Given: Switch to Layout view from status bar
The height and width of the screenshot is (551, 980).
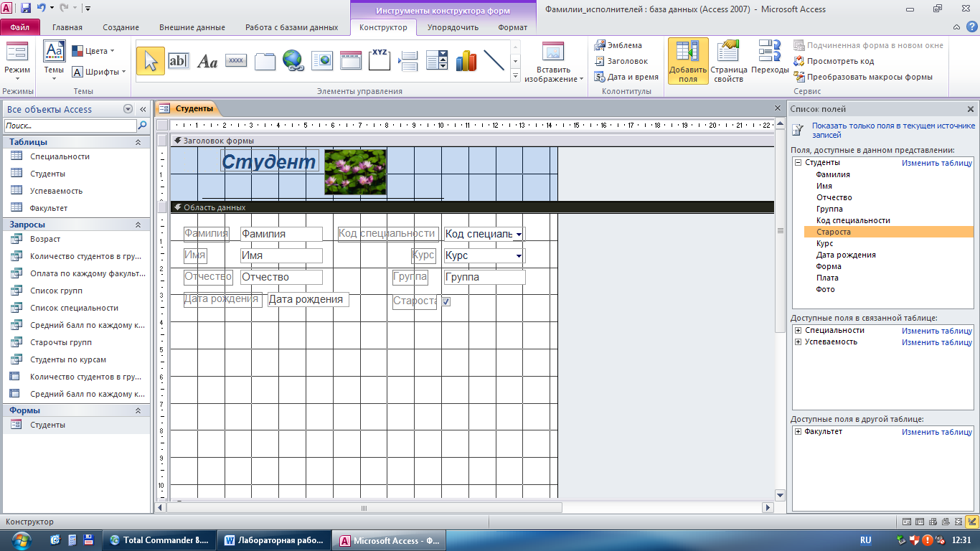Looking at the screenshot, I should [x=959, y=522].
